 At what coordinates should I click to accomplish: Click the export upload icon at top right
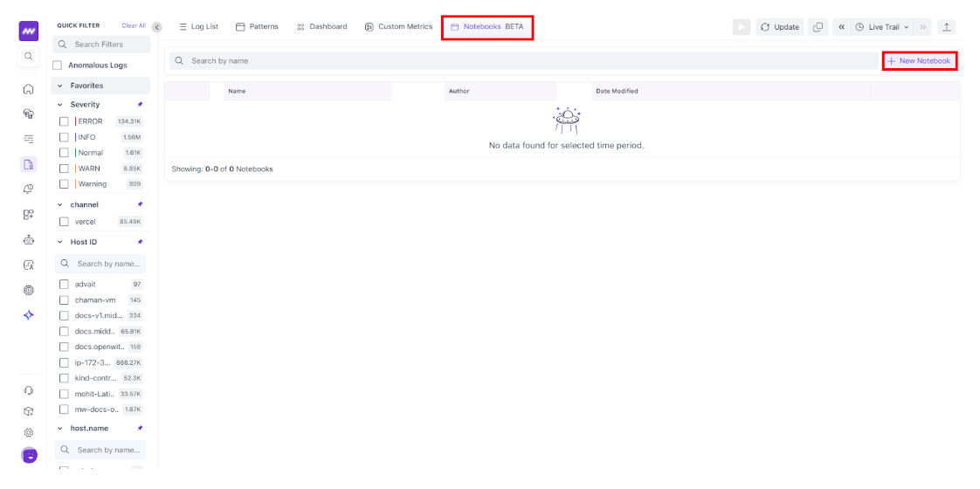tap(946, 27)
